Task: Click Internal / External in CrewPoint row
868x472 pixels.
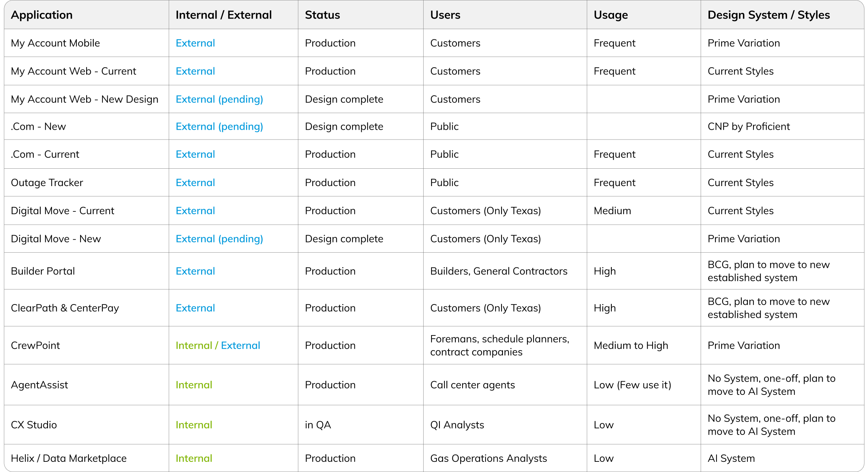Action: [218, 345]
